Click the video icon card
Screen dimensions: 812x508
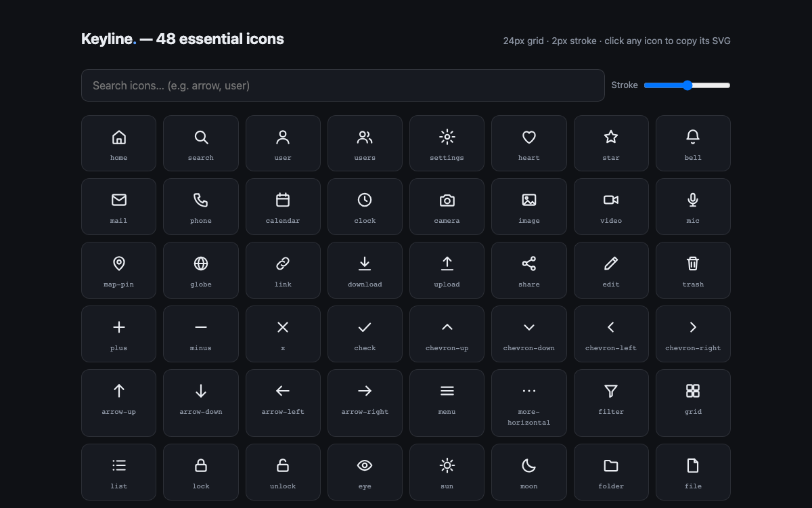[611, 207]
